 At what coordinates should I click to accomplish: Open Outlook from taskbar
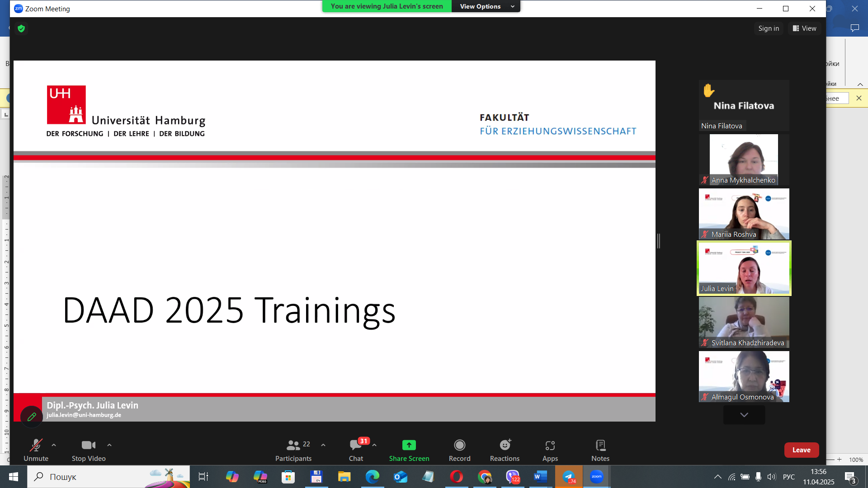click(401, 477)
